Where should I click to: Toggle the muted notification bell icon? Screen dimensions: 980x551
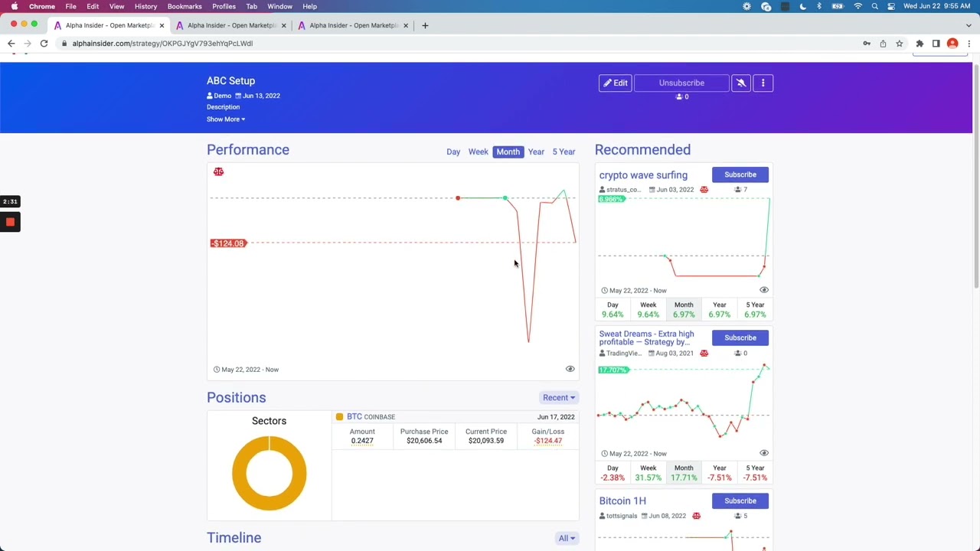[x=741, y=83]
